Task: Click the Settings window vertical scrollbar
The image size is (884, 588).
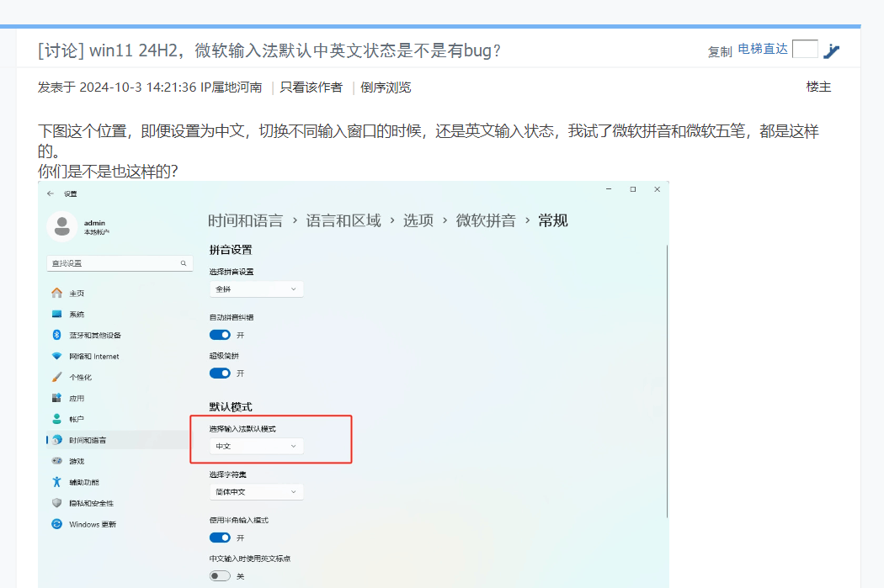Action: 667,381
